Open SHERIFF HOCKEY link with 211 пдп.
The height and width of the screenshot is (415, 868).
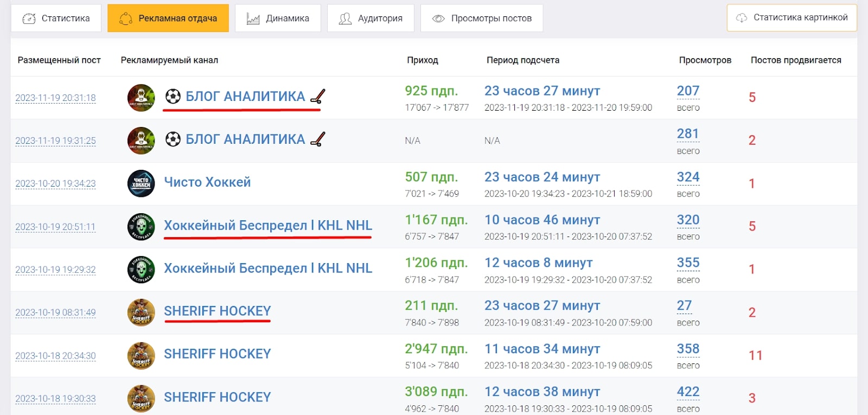coord(218,311)
